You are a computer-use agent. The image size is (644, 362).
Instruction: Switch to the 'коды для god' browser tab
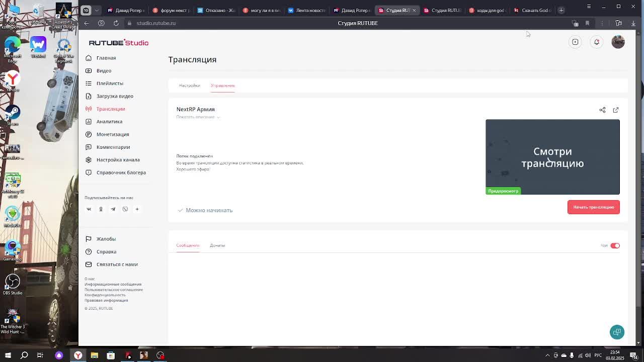pyautogui.click(x=487, y=10)
